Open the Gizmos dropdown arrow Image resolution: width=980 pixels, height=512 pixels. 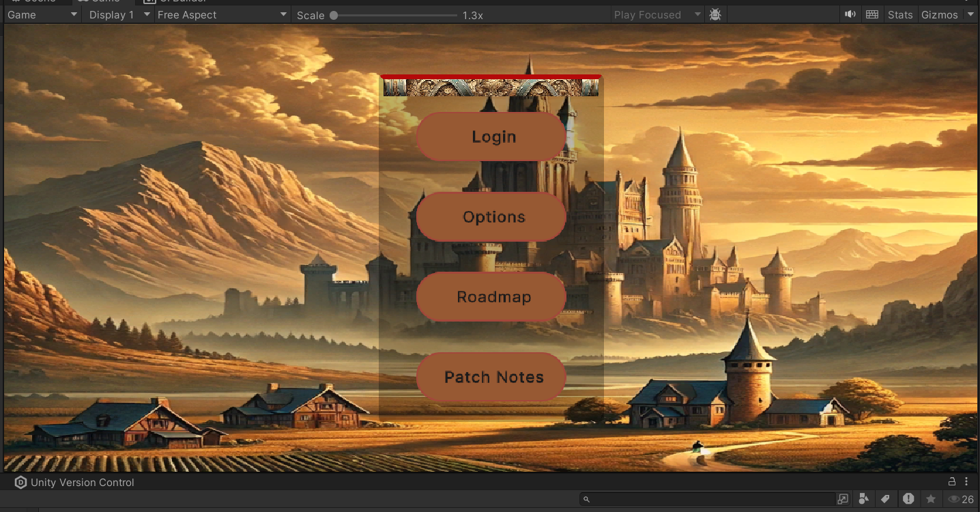tap(971, 14)
